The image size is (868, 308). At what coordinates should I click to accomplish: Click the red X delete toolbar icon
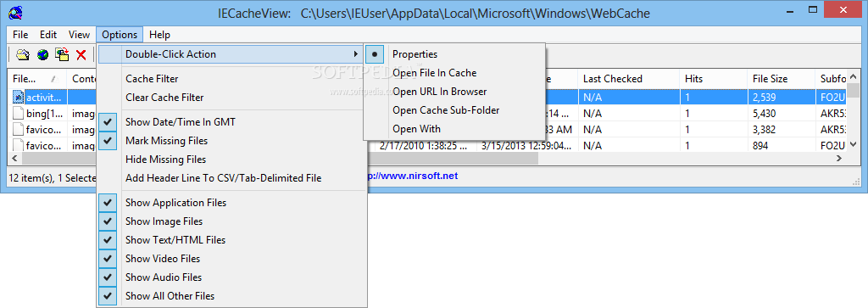pos(81,54)
